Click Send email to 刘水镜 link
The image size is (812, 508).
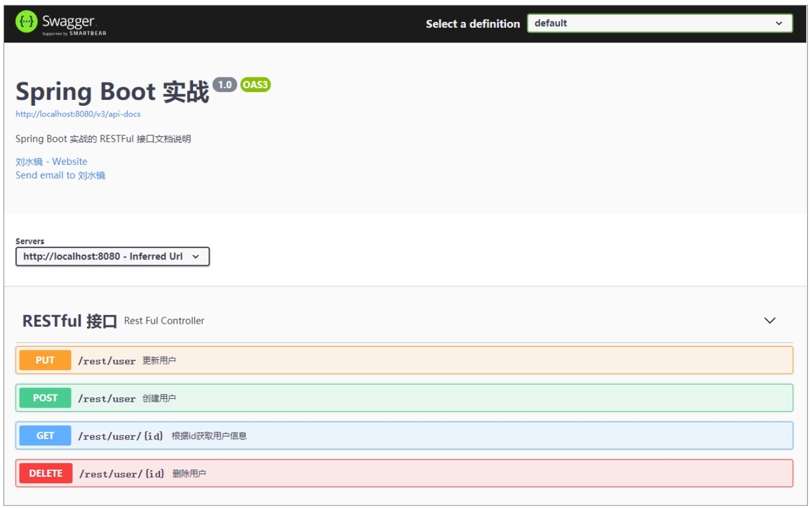click(60, 175)
